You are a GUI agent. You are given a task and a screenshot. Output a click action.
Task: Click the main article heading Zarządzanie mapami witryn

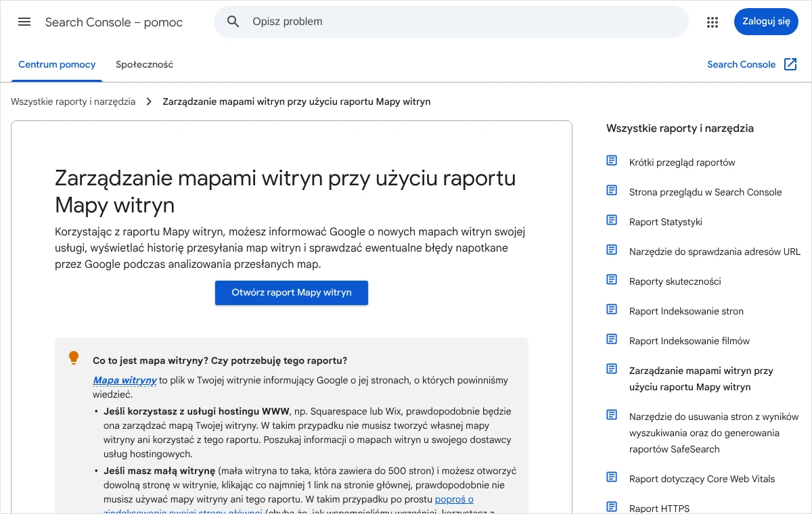click(286, 191)
